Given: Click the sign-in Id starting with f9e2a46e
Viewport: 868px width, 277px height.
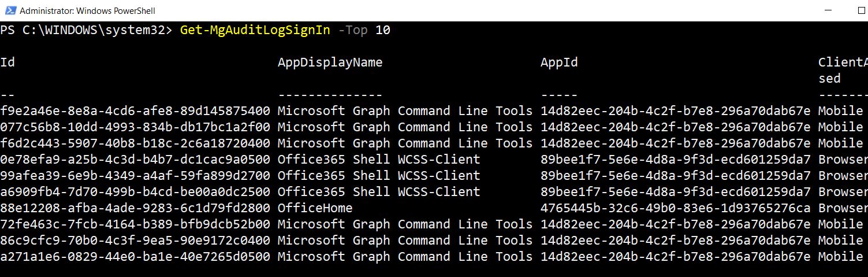Looking at the screenshot, I should (x=135, y=111).
